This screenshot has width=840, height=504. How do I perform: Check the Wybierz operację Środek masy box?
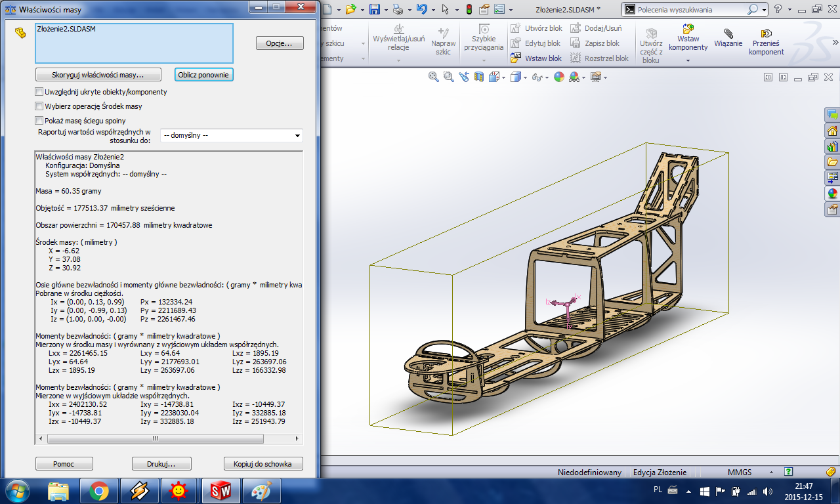[39, 106]
